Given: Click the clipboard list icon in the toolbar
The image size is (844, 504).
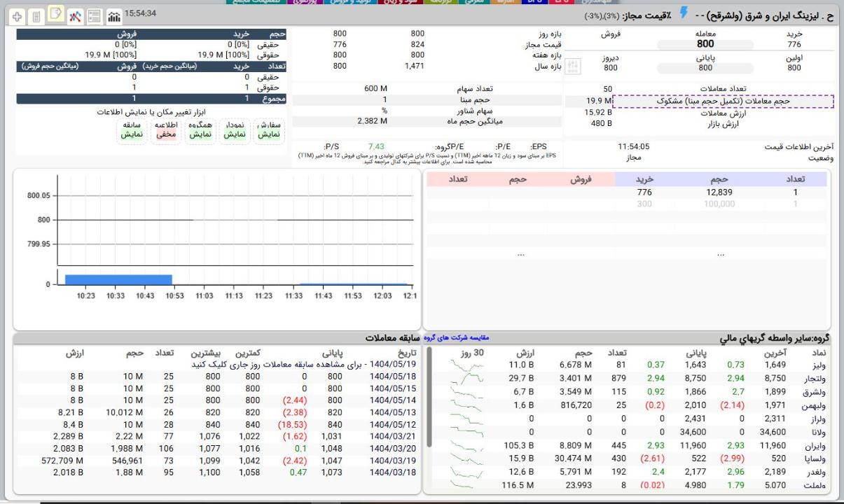Looking at the screenshot, I should tap(36, 15).
